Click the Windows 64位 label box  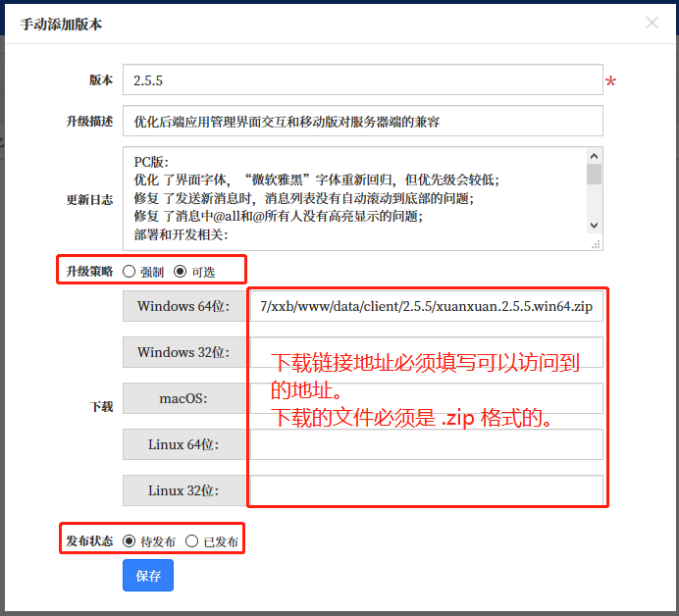click(183, 306)
